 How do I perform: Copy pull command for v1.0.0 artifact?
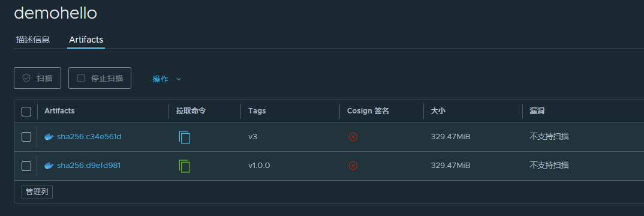coord(185,166)
